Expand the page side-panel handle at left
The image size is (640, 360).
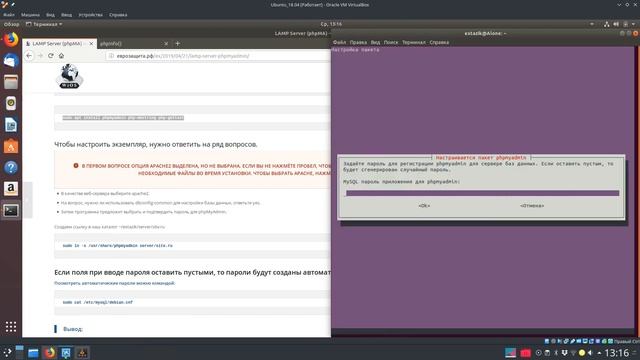click(27, 200)
